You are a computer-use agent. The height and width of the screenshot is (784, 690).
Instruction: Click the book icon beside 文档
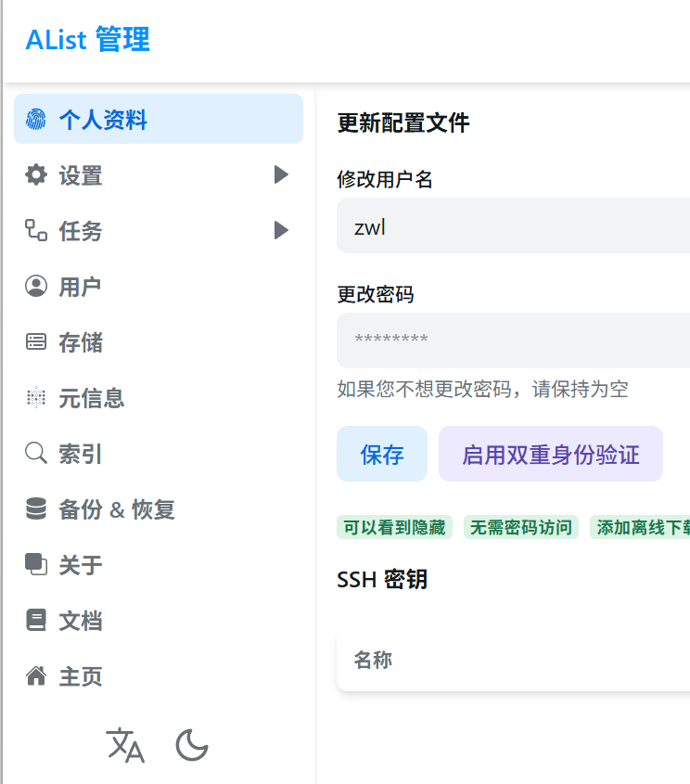pos(36,620)
